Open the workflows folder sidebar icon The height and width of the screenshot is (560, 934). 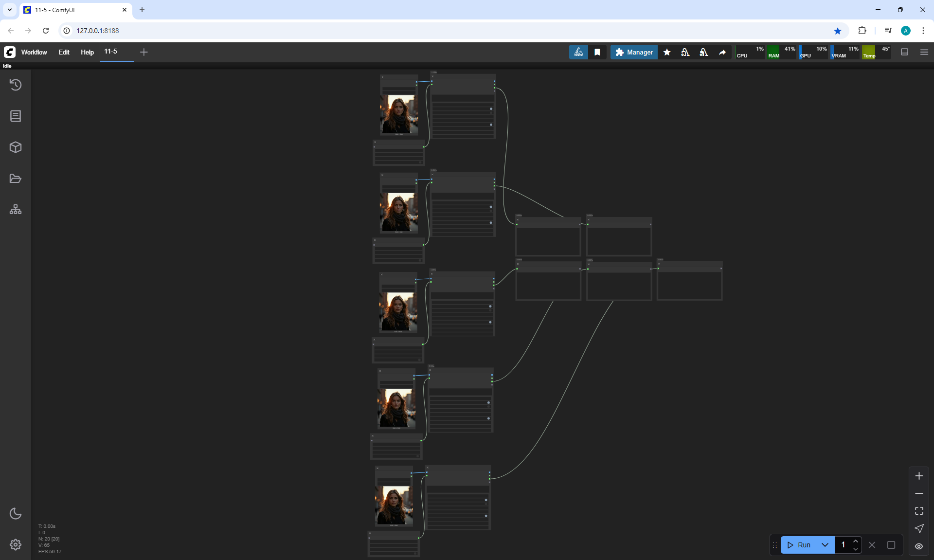pyautogui.click(x=16, y=179)
